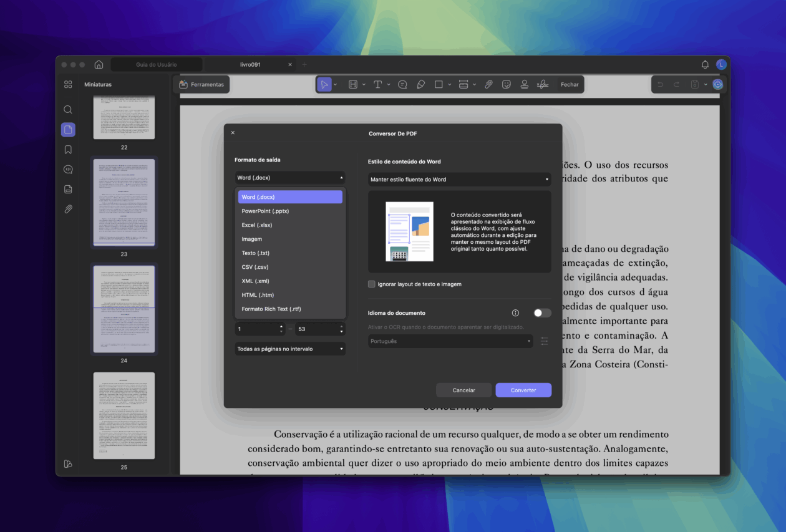Open OCR language settings sliders icon
This screenshot has height=532, width=786.
coord(544,341)
